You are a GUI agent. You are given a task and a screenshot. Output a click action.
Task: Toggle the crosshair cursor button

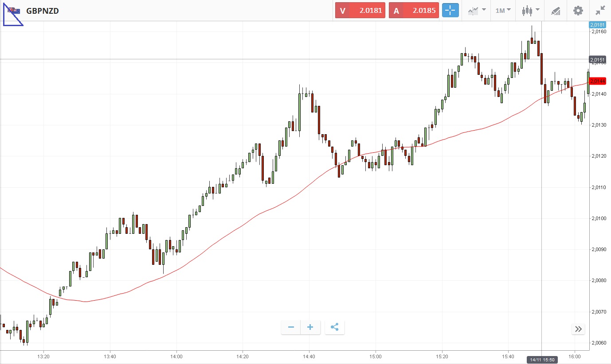click(450, 10)
